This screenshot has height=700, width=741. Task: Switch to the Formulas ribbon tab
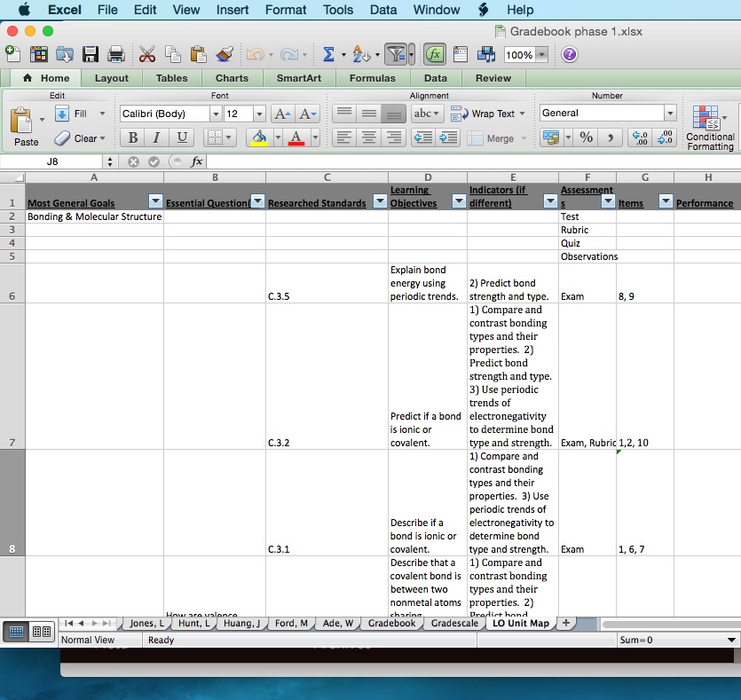point(372,78)
